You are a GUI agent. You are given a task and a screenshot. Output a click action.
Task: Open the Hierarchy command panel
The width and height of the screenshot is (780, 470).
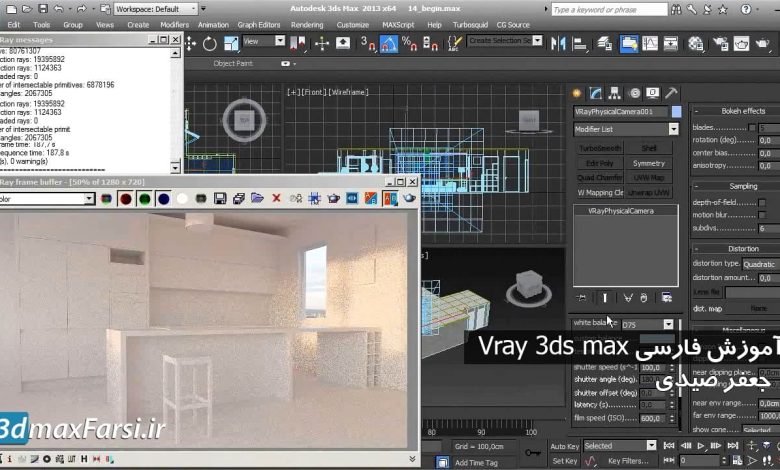pyautogui.click(x=614, y=93)
